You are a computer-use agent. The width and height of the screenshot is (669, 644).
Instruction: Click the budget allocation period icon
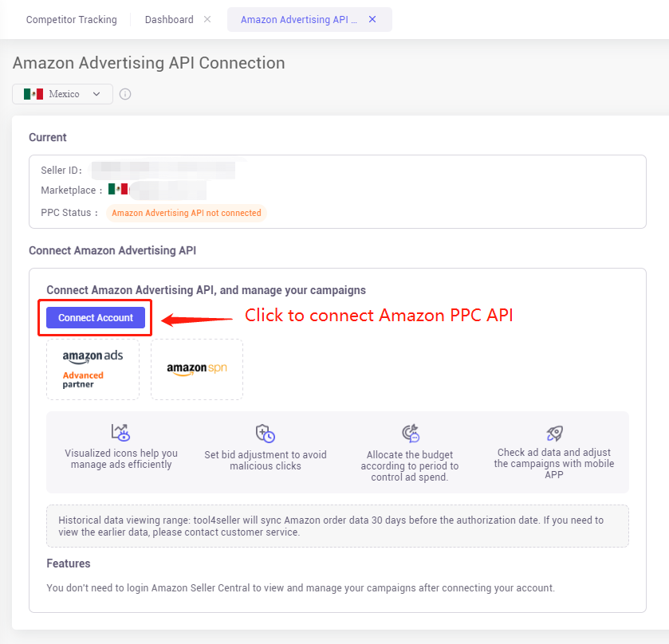pyautogui.click(x=411, y=434)
